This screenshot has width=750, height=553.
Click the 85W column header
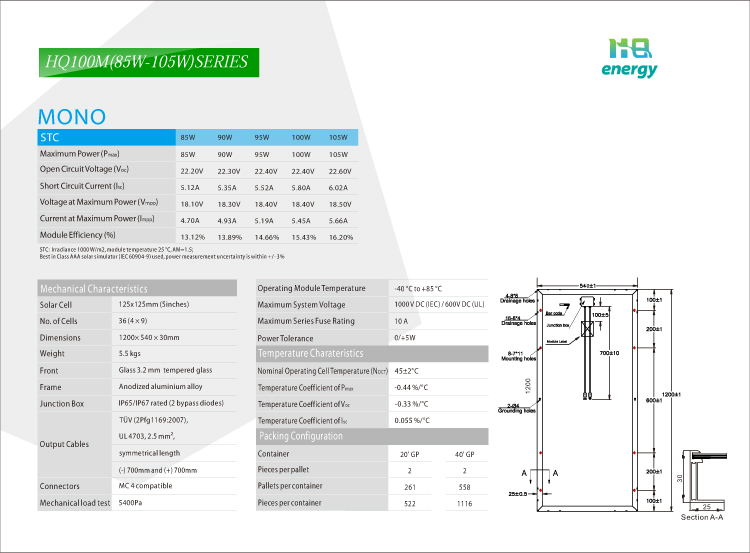click(x=187, y=137)
